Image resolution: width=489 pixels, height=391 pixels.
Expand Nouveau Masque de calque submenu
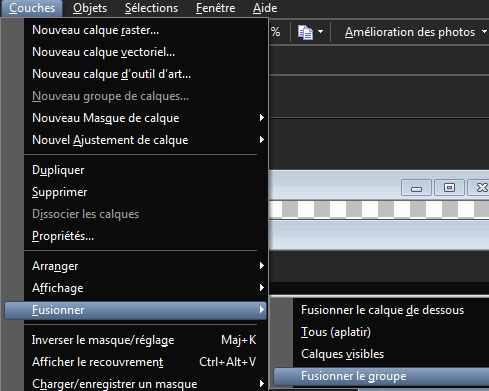(x=146, y=118)
